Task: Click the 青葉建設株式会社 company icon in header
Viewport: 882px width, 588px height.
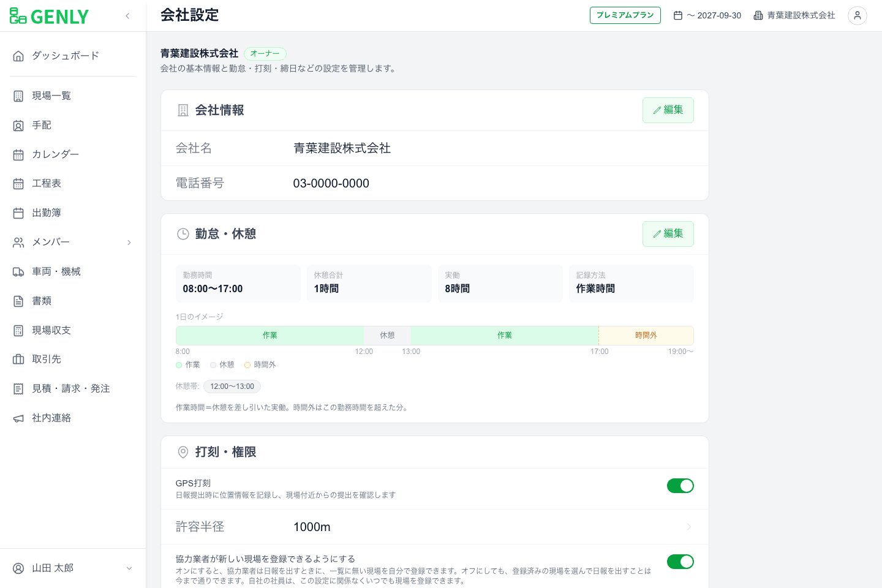Action: point(758,16)
